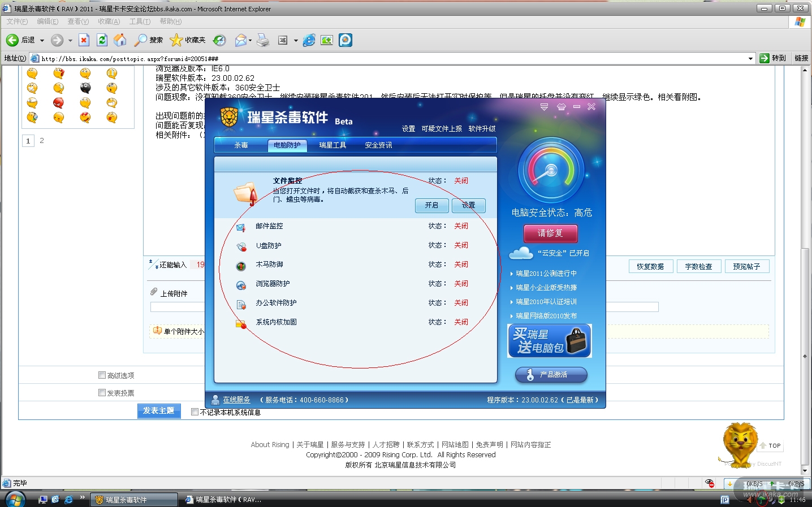Click the lion mascot near TOP
Viewport: 812px width, 507px height.
(738, 445)
